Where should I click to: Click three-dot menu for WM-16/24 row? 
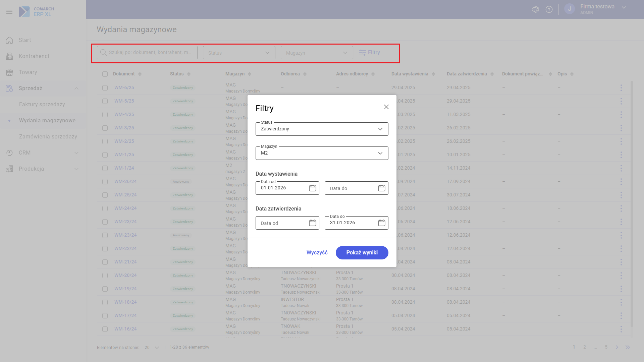pyautogui.click(x=621, y=329)
